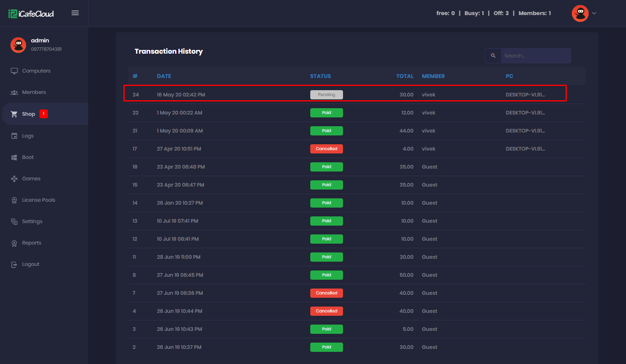Click the red Shop notification badge
The image size is (626, 364).
(44, 114)
